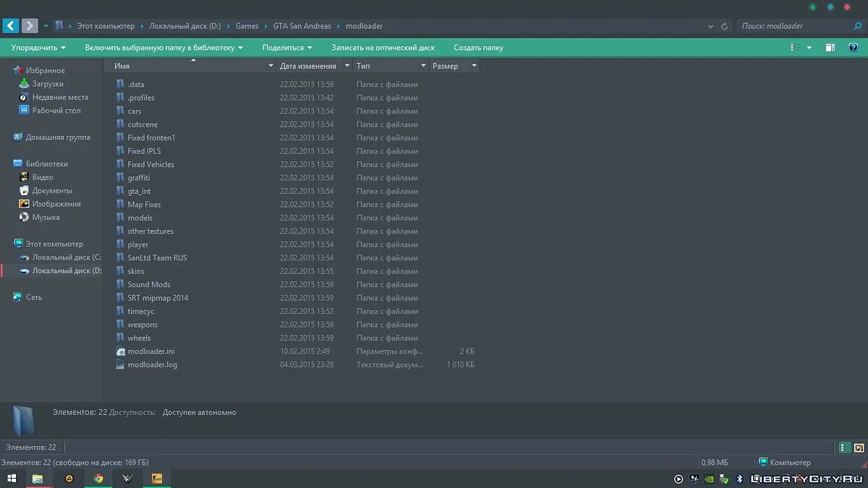Select the folder named .profiles
This screenshot has width=868, height=488.
coord(141,98)
